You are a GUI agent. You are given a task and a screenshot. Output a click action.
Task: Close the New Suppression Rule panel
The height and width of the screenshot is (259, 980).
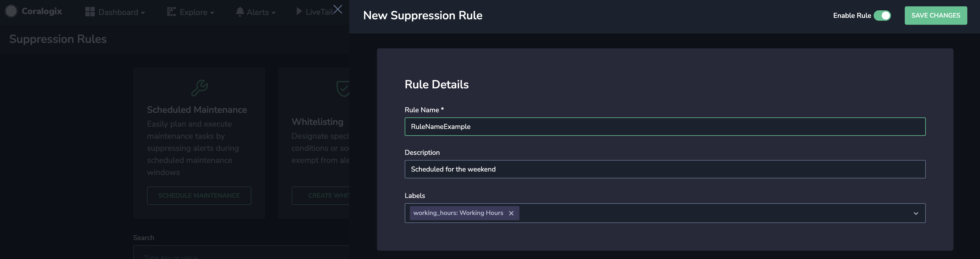click(x=338, y=9)
